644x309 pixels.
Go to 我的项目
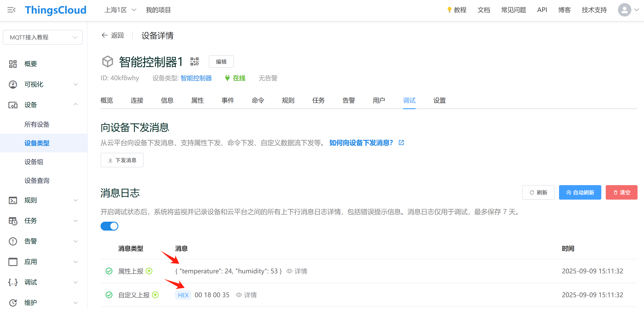click(x=158, y=10)
